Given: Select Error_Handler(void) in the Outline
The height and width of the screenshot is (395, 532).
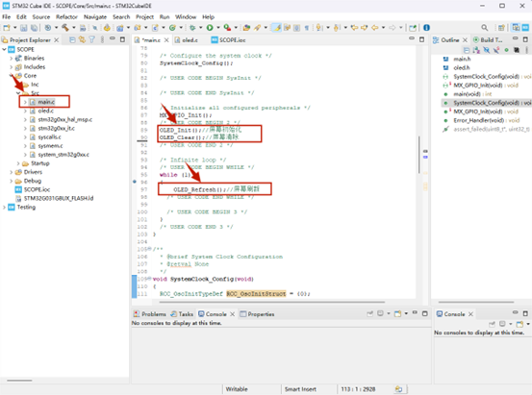Looking at the screenshot, I should pos(481,120).
